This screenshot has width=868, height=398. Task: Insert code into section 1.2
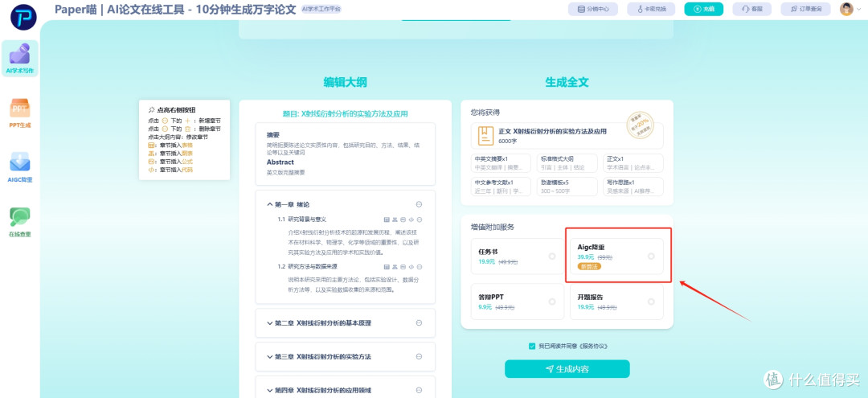(x=411, y=267)
